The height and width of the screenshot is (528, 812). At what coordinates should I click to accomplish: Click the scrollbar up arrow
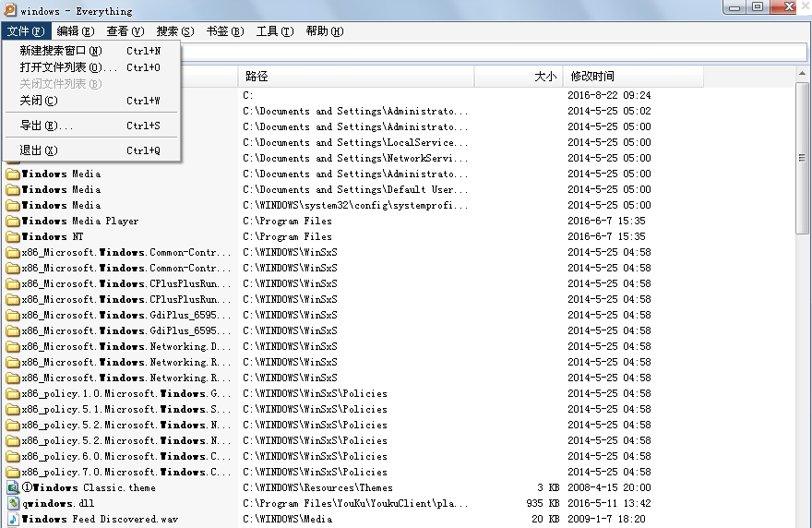tap(803, 74)
